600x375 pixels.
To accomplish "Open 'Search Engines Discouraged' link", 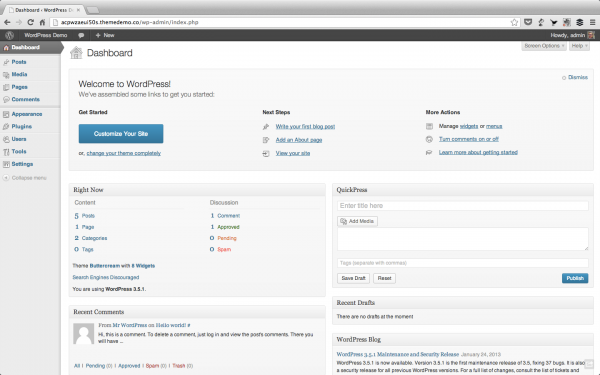I will 106,277.
